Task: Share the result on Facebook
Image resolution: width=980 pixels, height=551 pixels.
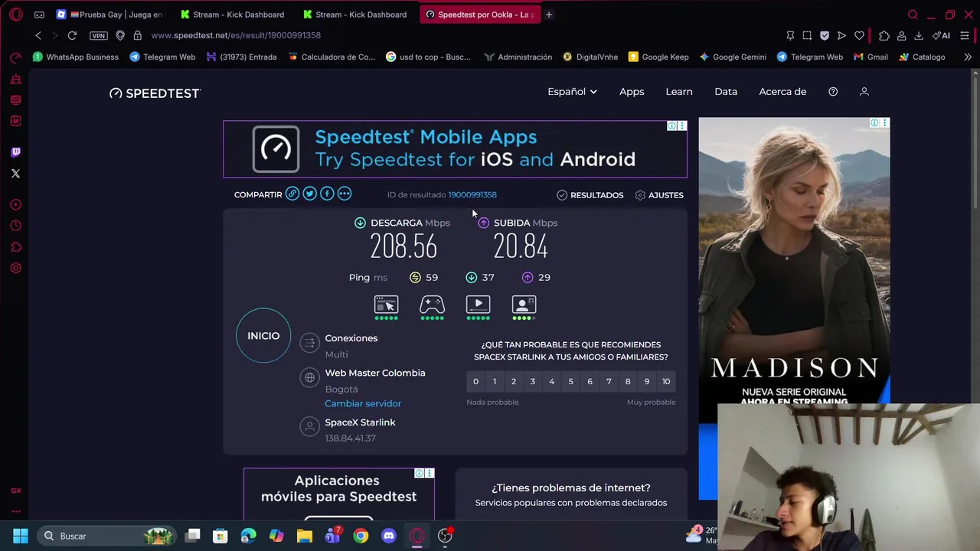Action: [327, 194]
